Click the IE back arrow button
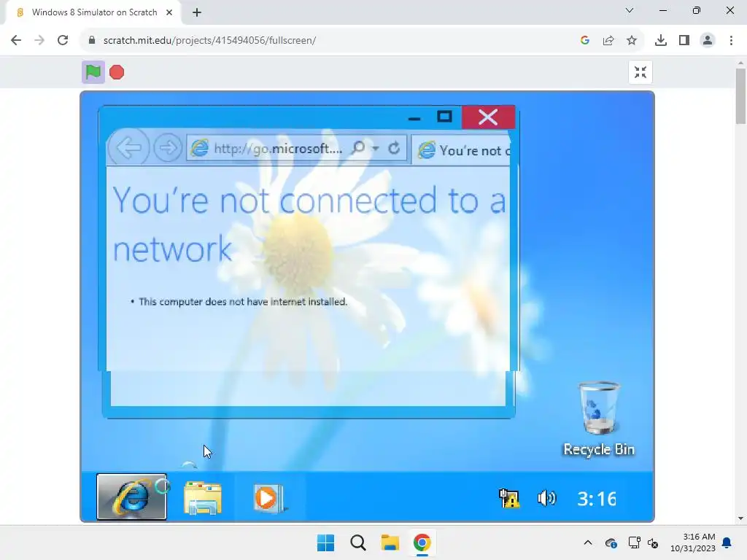The width and height of the screenshot is (747, 560). (x=128, y=148)
